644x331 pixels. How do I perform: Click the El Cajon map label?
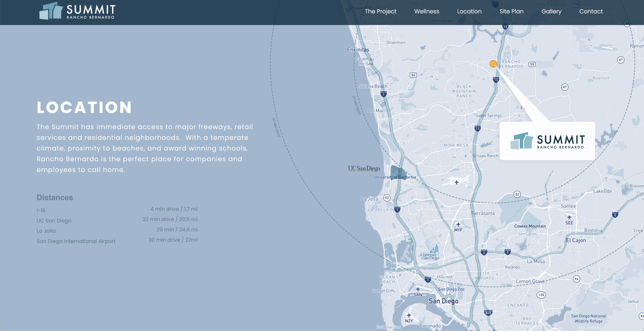[x=576, y=240]
